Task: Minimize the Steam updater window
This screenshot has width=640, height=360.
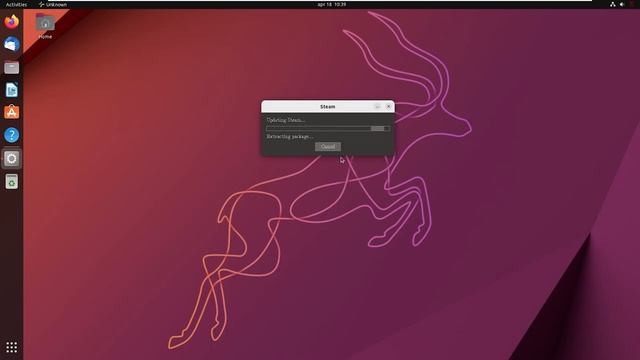Action: point(377,107)
